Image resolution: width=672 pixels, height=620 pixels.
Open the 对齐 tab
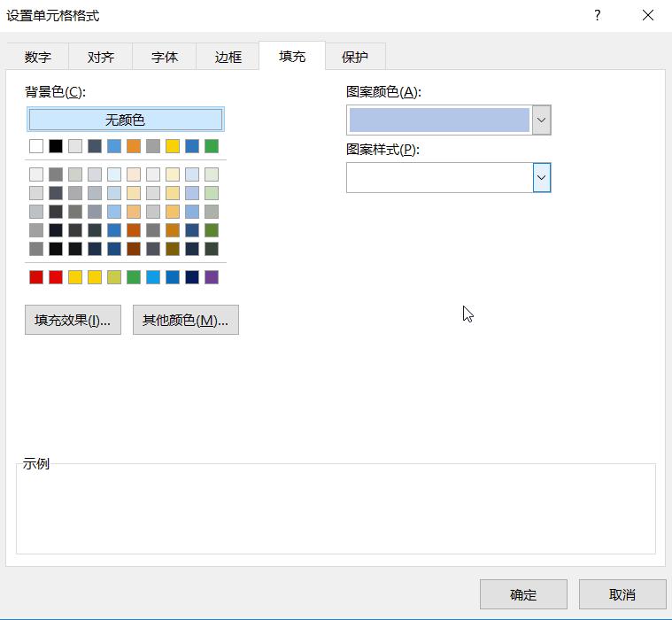pos(101,57)
